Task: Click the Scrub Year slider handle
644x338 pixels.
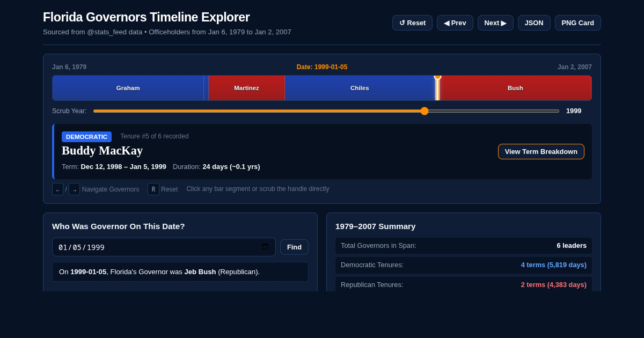Action: [425, 111]
